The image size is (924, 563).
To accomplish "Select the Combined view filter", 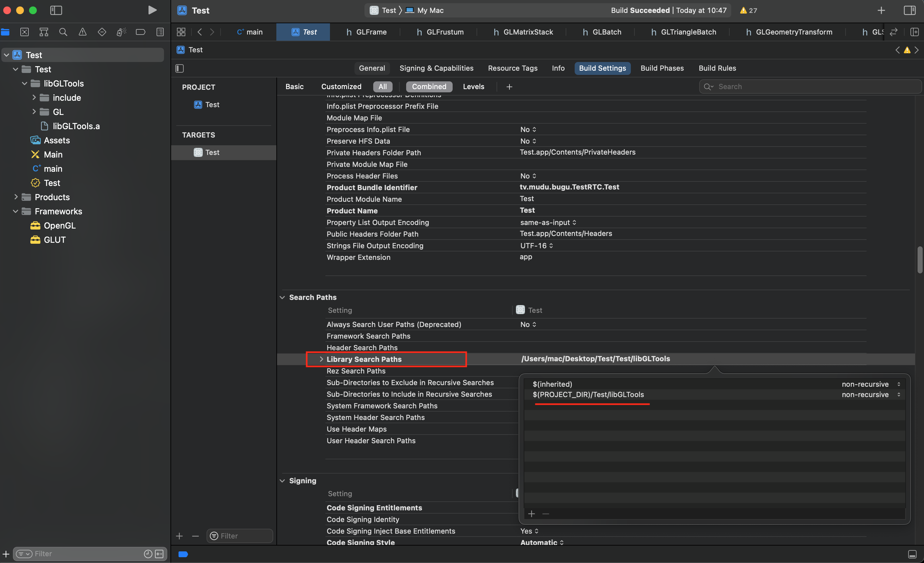I will point(429,87).
